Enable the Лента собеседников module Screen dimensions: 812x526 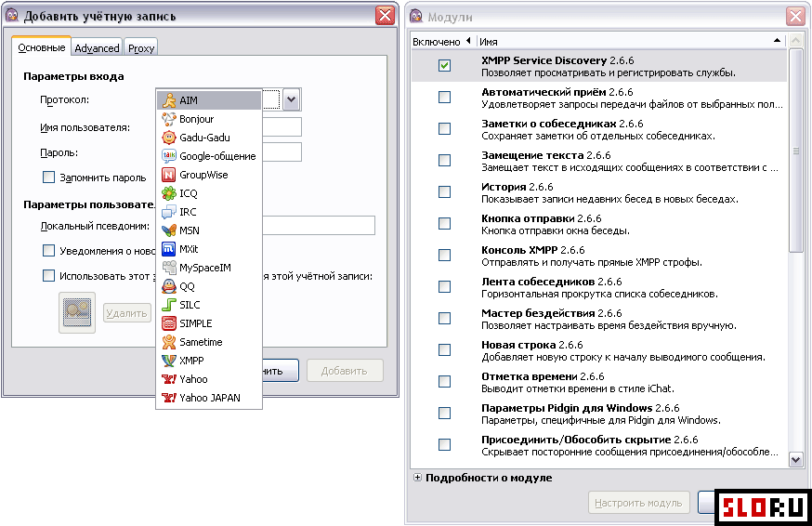pyautogui.click(x=444, y=286)
